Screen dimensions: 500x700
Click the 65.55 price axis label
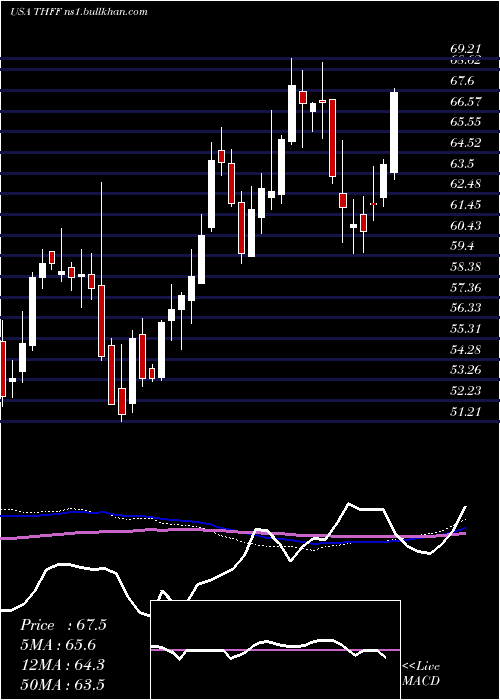tap(466, 122)
